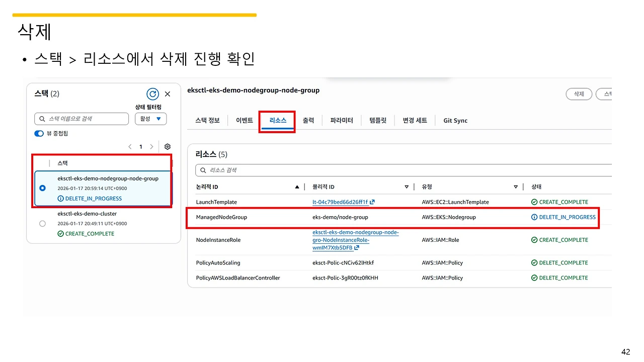Go to previous page of stacks
Screen dimensions: 644x362
[x=130, y=147]
